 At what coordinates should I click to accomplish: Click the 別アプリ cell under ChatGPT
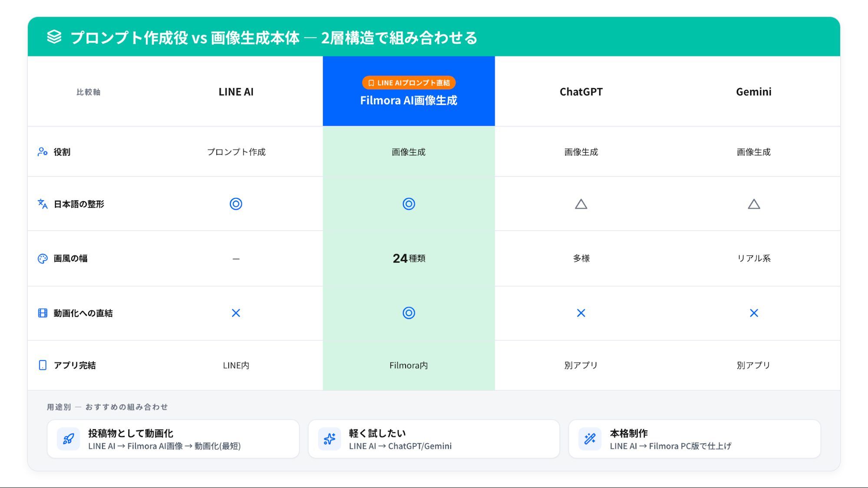click(581, 365)
